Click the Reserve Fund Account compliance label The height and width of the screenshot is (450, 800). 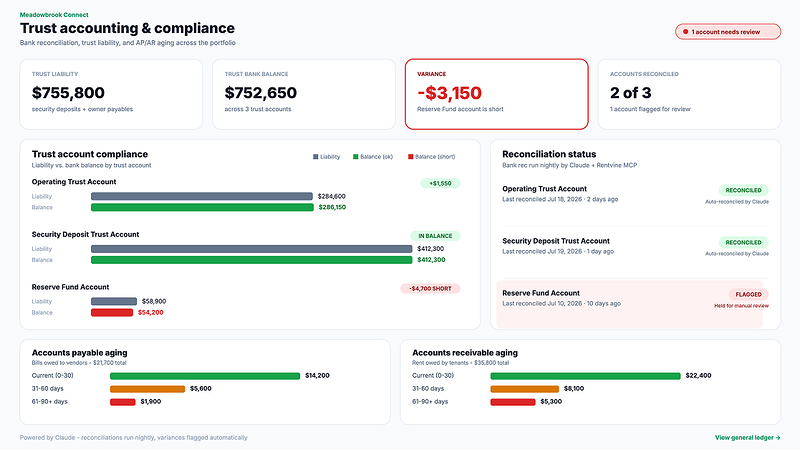pyautogui.click(x=70, y=287)
